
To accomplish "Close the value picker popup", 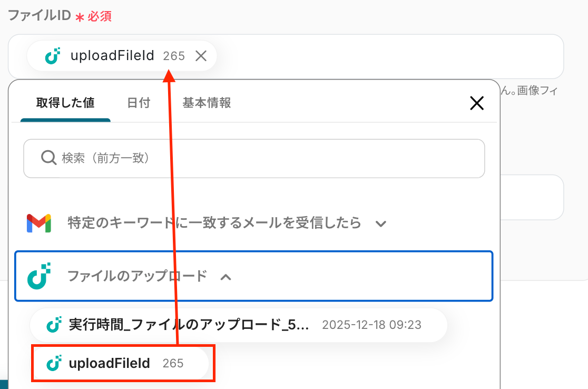I will point(476,103).
